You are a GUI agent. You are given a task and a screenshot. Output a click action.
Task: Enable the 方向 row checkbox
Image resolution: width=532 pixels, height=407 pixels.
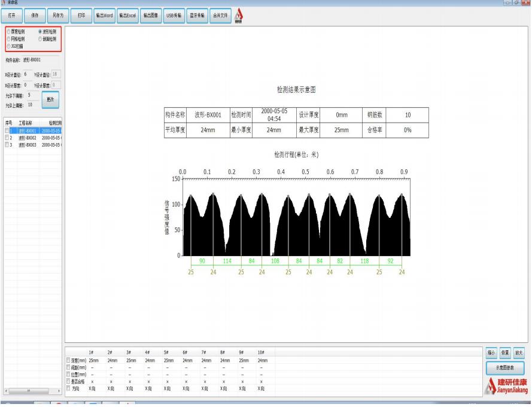pyautogui.click(x=67, y=388)
